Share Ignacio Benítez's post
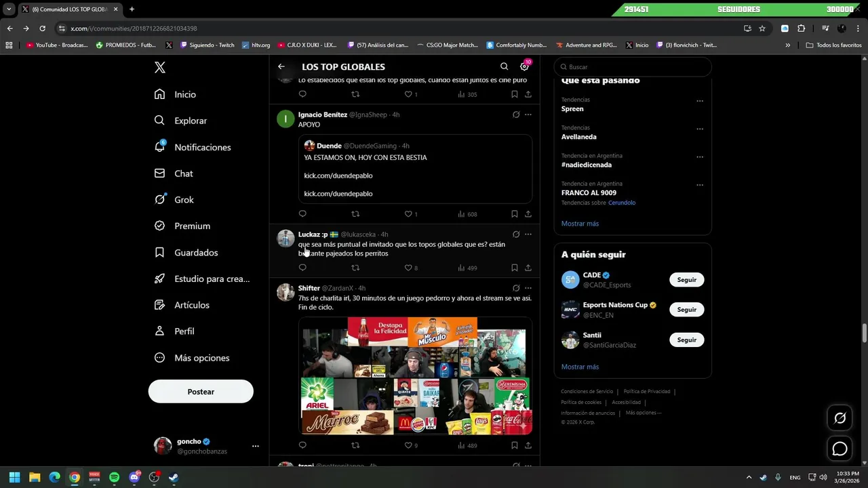The height and width of the screenshot is (488, 868). coord(528,214)
